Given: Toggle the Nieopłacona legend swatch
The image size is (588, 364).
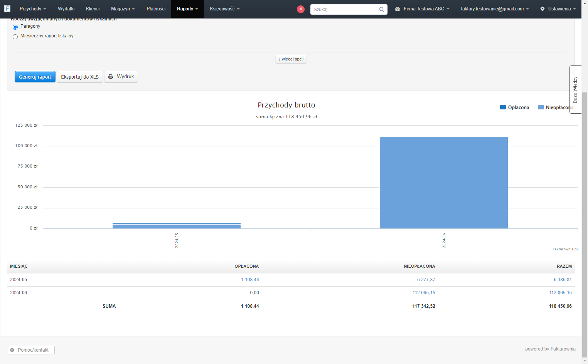Looking at the screenshot, I should [x=541, y=107].
